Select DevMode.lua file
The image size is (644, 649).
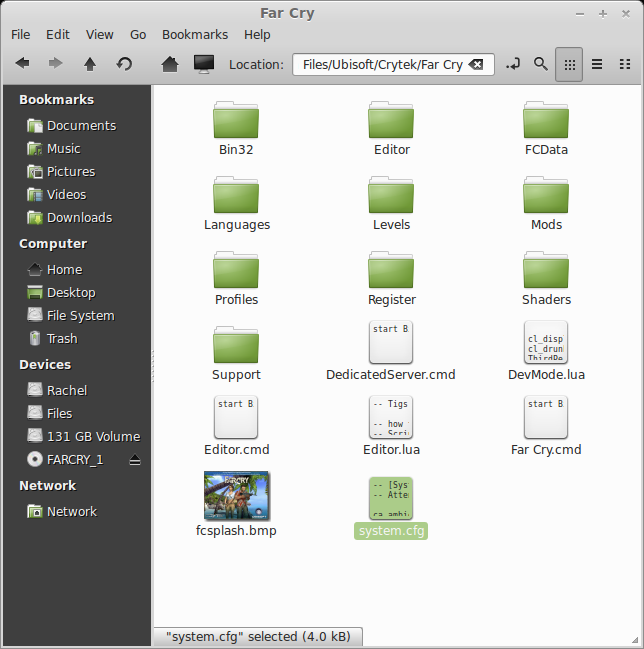[546, 351]
